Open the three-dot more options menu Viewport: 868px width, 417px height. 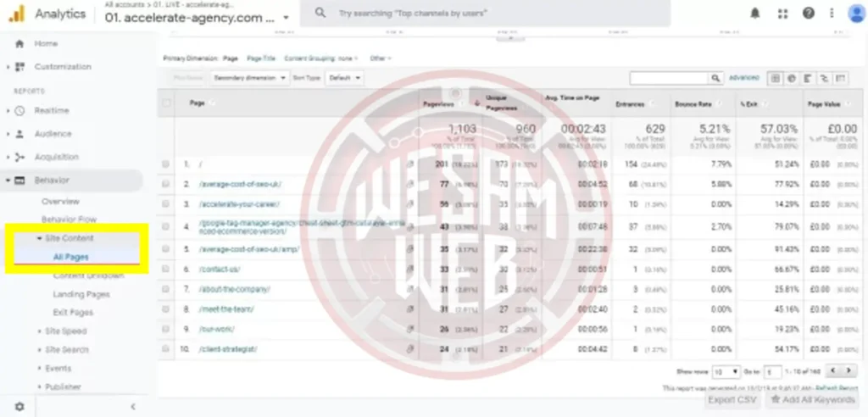click(x=828, y=14)
